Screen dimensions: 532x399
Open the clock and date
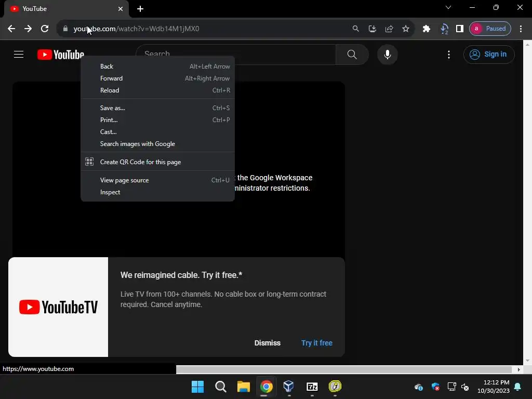(494, 387)
